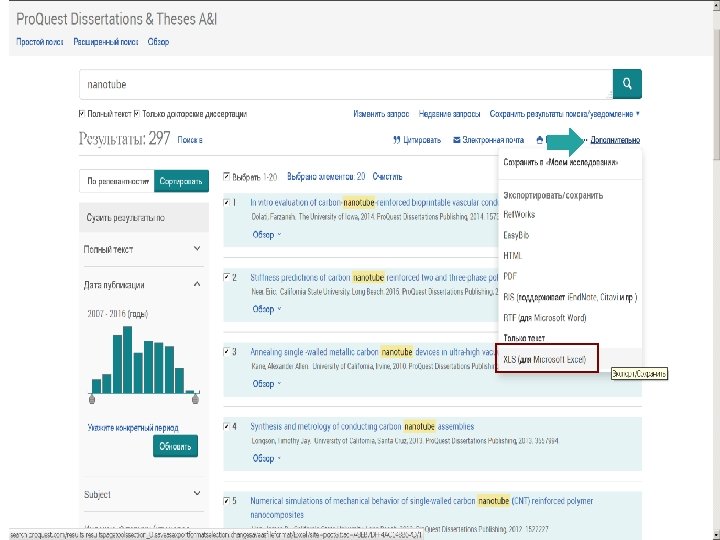
Task: Toggle the doctoral dissertations only checkbox
Action: click(136, 113)
